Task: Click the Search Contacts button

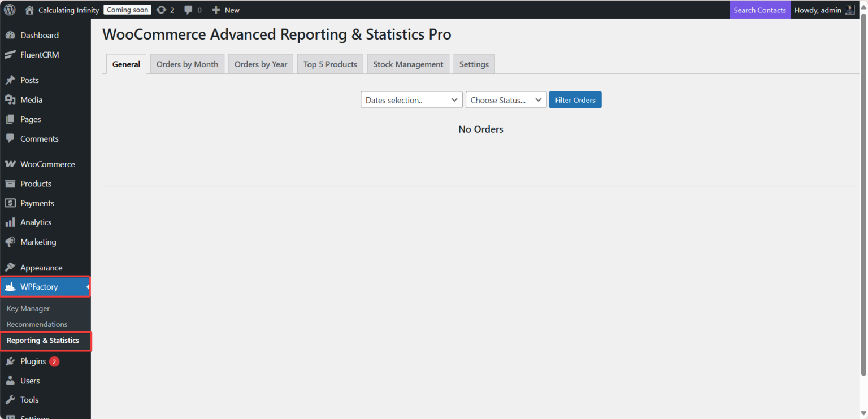Action: (x=759, y=9)
